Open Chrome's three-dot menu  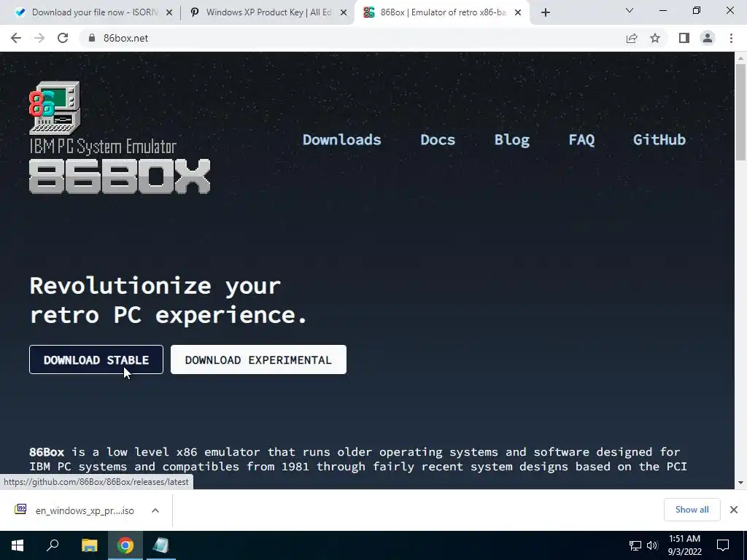click(x=731, y=38)
